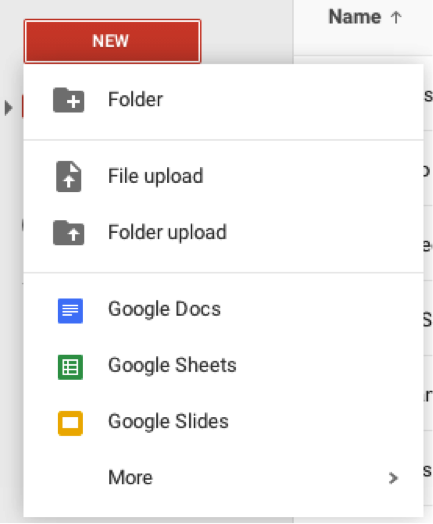Screen dimensions: 433x524
Task: Open the More submenu chevron
Action: (394, 478)
